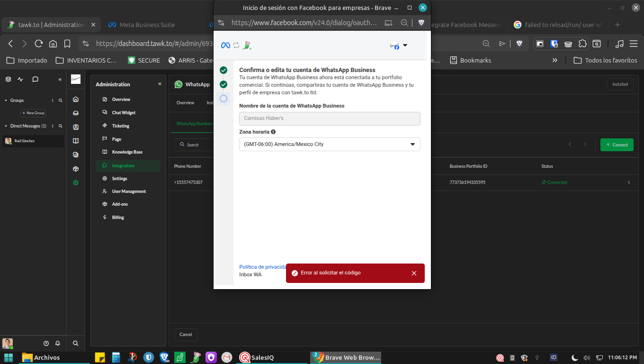Click the notifications bell icon
The width and height of the screenshot is (644, 364).
[x=58, y=343]
